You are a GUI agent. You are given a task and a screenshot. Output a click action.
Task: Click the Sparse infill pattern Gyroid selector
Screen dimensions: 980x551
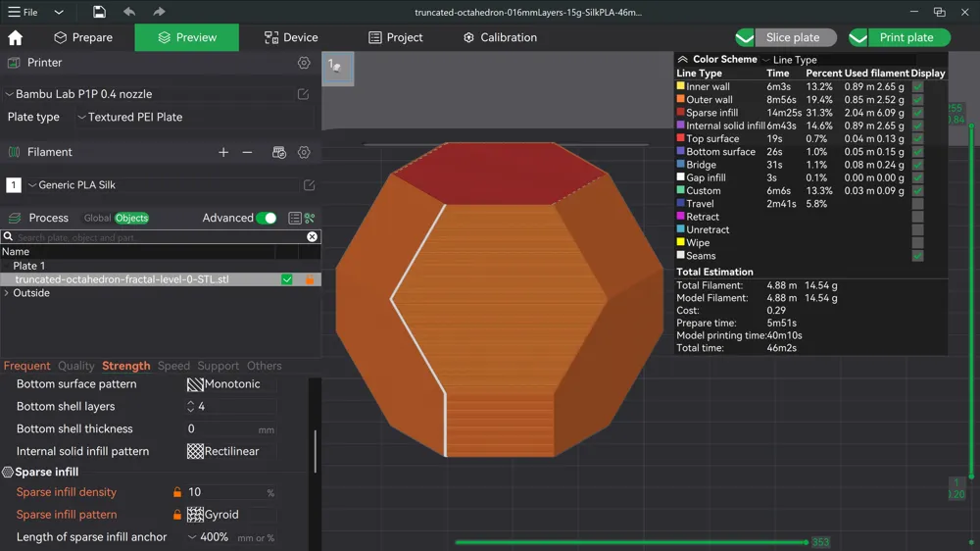click(231, 515)
